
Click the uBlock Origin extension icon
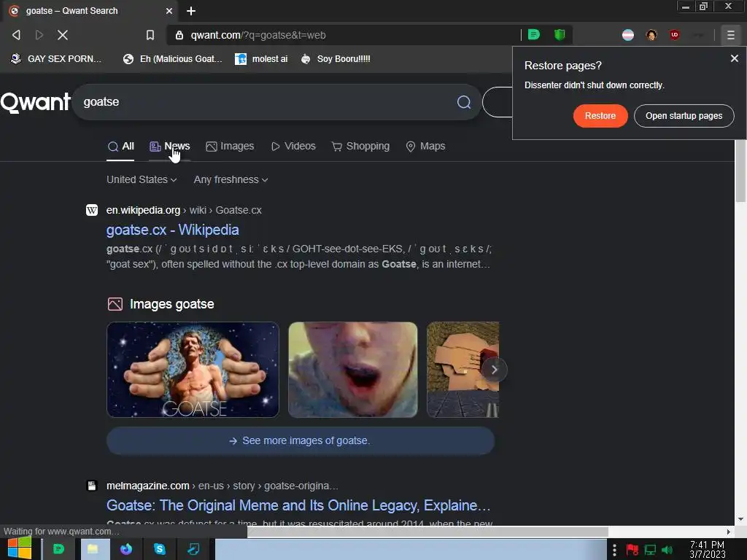click(x=674, y=34)
